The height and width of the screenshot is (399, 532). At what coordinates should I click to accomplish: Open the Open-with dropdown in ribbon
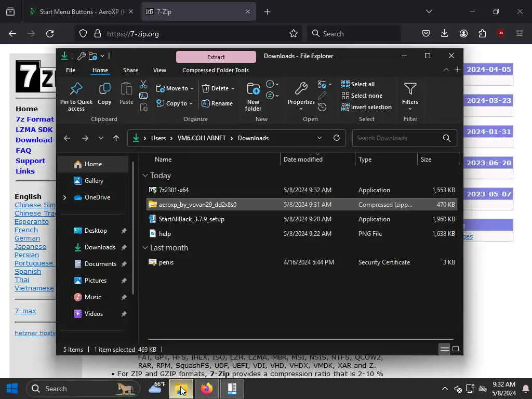coord(325,84)
